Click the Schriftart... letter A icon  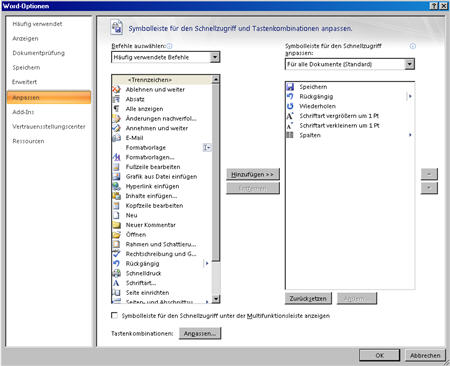[x=116, y=283]
